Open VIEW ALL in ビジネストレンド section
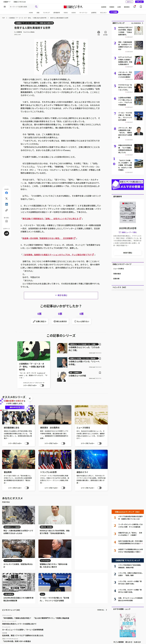Image resolution: width=146 pixels, height=644 pixels. [102, 610]
